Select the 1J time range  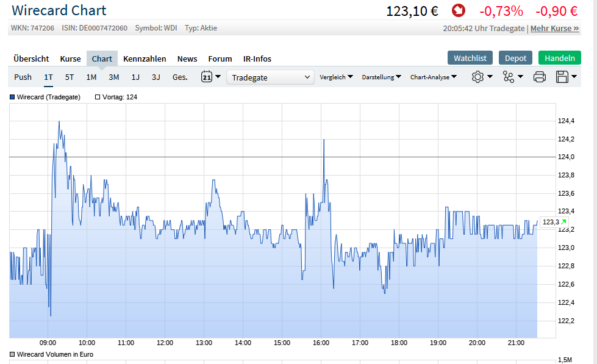click(135, 77)
